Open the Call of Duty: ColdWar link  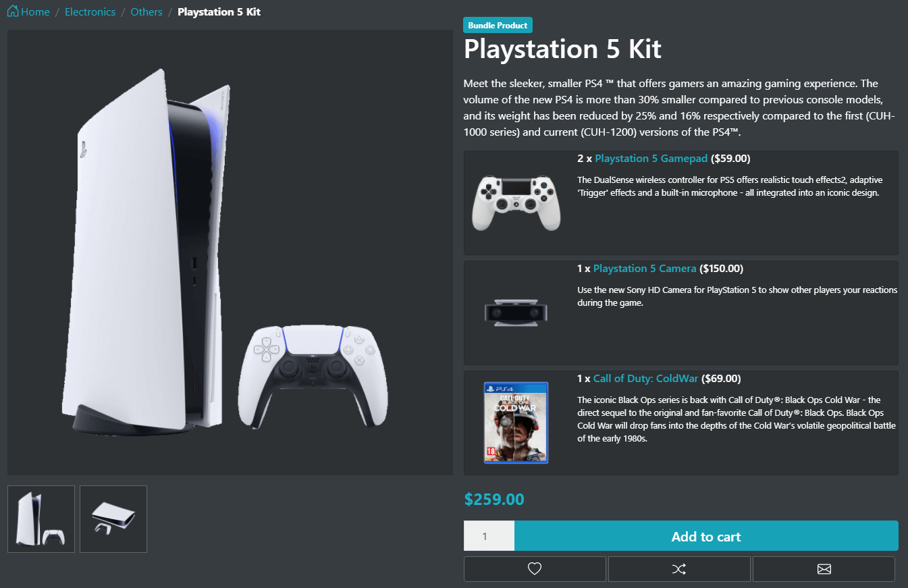click(646, 379)
